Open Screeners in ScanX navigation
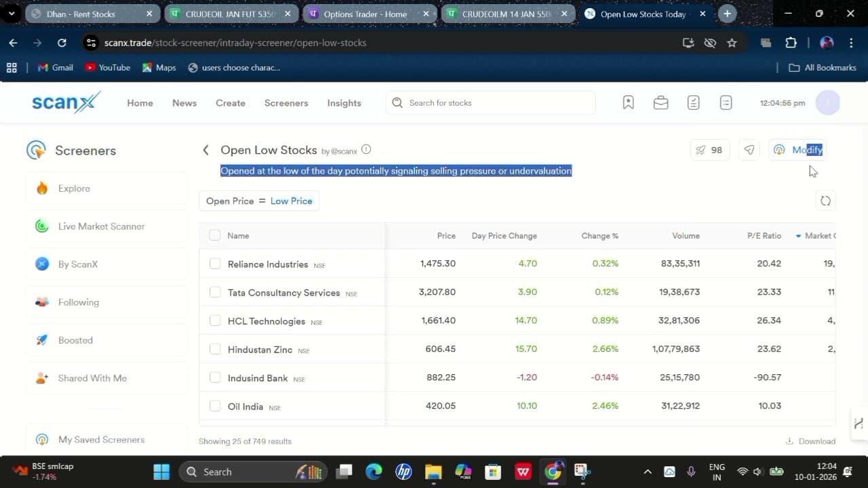The image size is (868, 488). coord(286,103)
